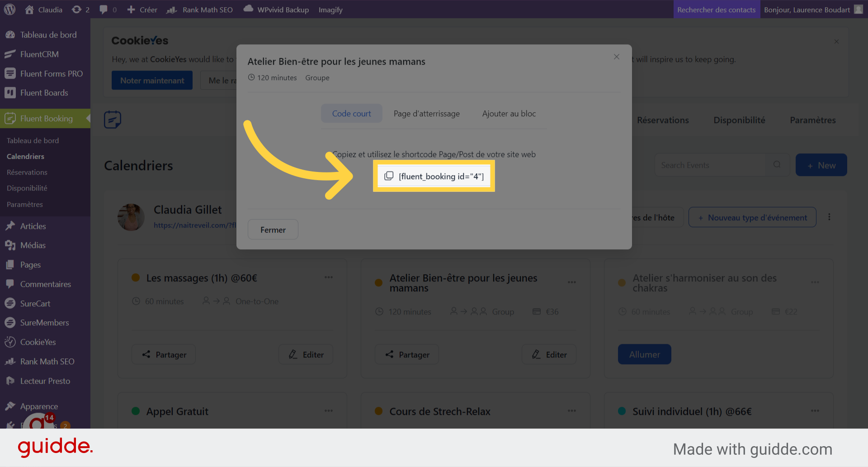Open Disponibilité submenu in sidebar
The height and width of the screenshot is (467, 868).
(x=27, y=188)
